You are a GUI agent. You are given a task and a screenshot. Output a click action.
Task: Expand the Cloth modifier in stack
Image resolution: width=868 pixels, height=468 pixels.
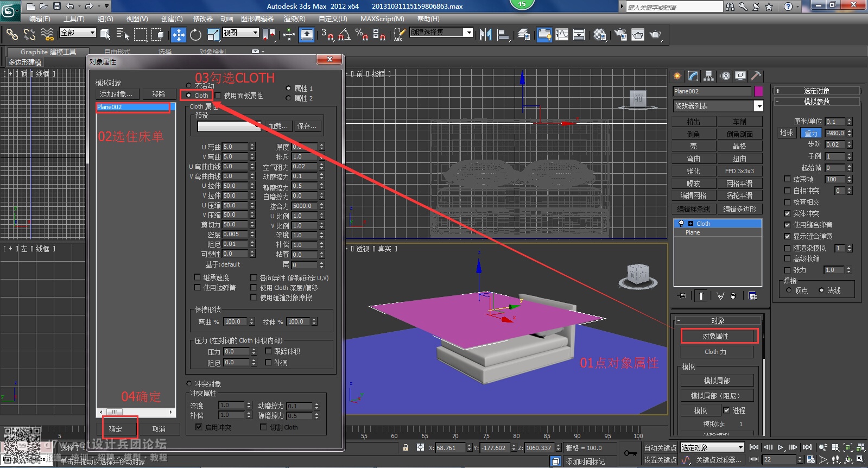click(690, 224)
